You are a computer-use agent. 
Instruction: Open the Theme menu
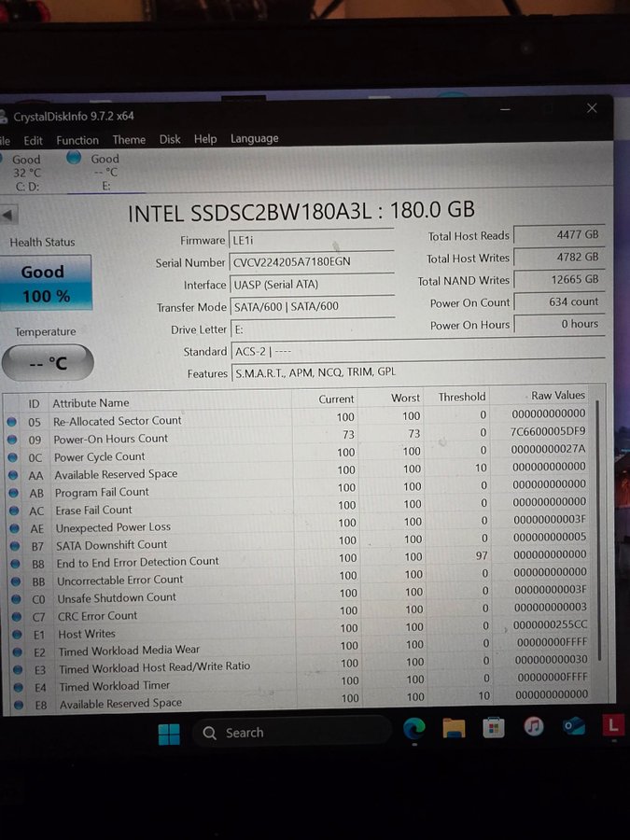(129, 140)
